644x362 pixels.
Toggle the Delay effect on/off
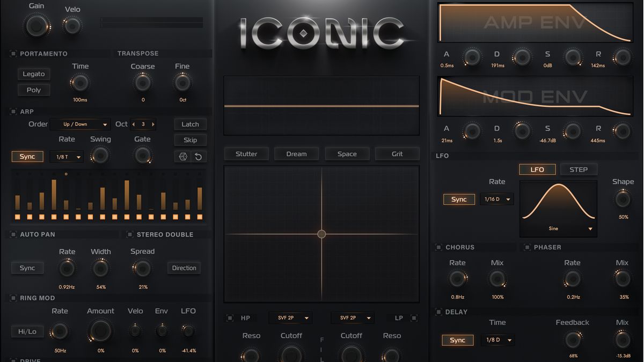coord(438,312)
